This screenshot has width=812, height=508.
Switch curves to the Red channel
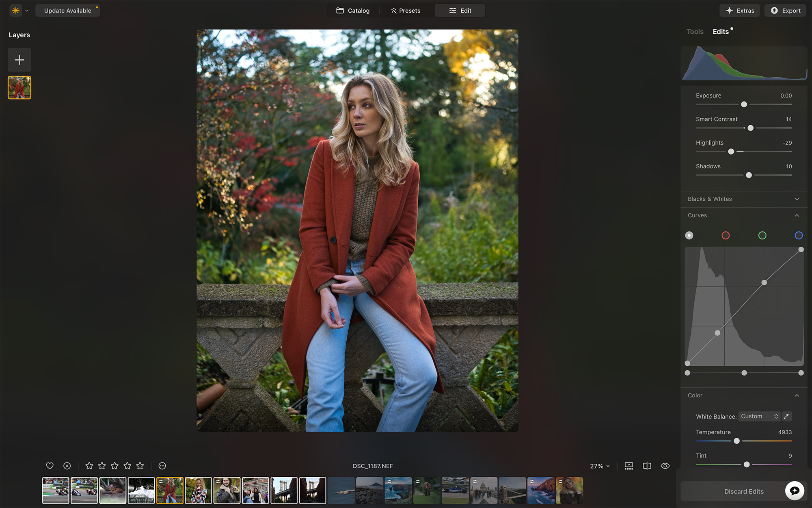726,235
